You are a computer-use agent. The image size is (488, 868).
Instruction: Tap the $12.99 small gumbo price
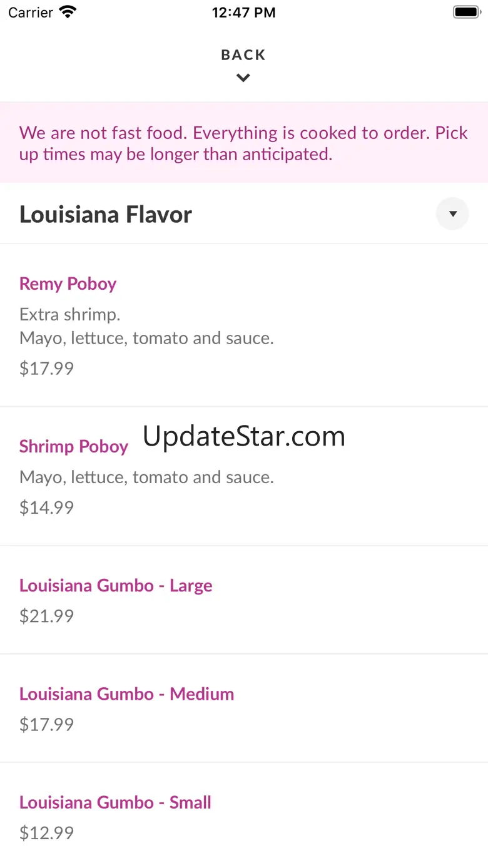46,832
